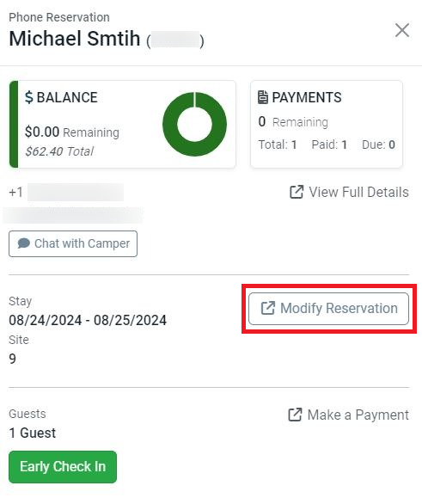This screenshot has height=504, width=422.
Task: Click the 1 Guest count text
Action: pyautogui.click(x=33, y=433)
